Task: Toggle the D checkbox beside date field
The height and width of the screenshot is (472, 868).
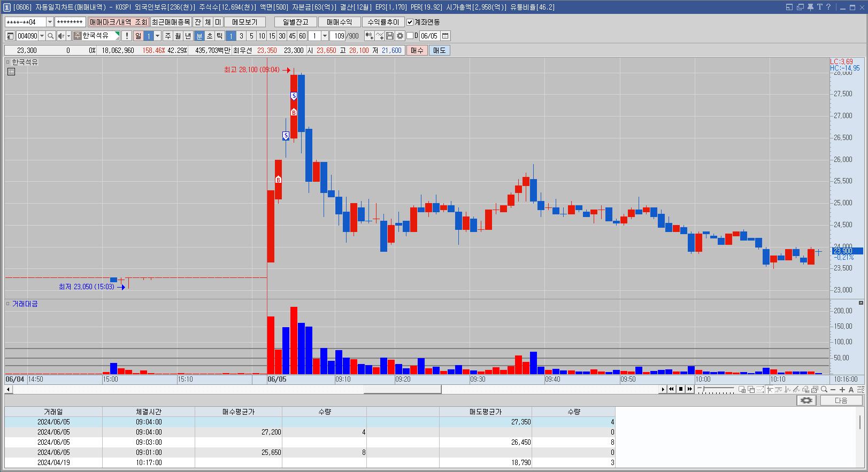Action: pyautogui.click(x=410, y=36)
